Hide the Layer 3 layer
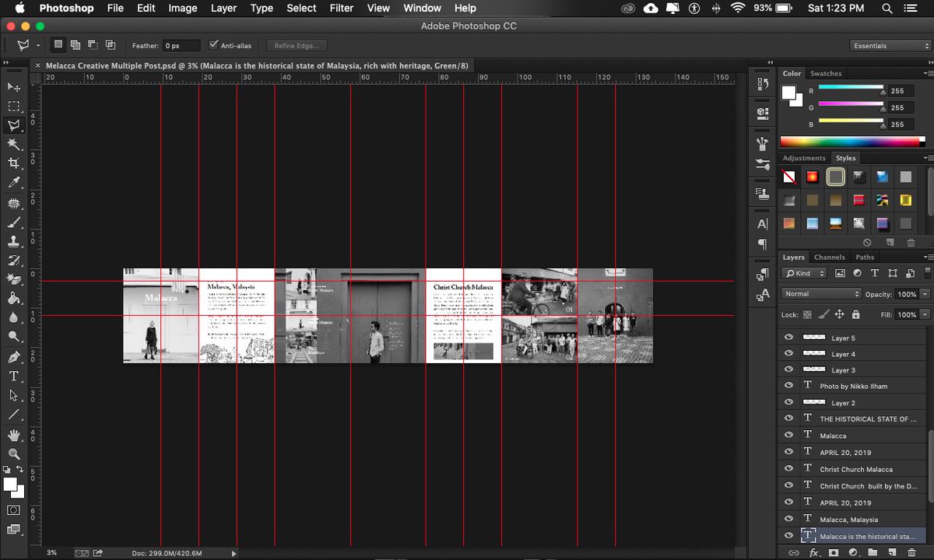This screenshot has height=560, width=934. (789, 369)
